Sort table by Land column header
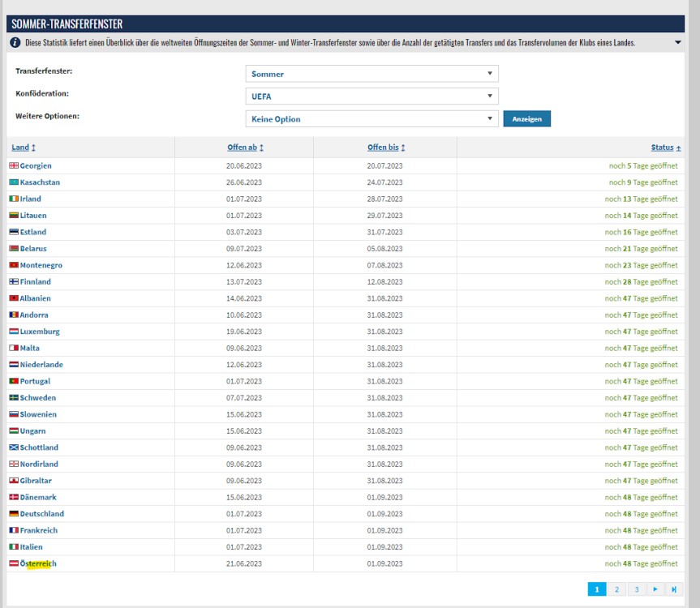 click(x=23, y=148)
